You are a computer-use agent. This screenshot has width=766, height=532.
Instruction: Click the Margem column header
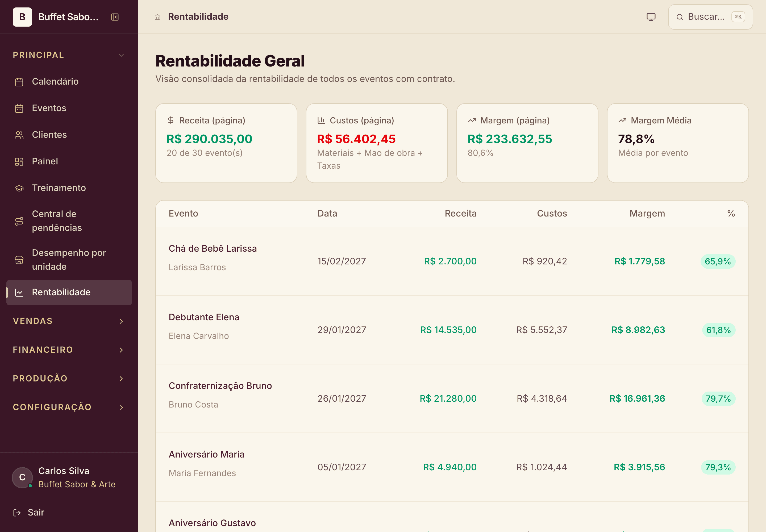click(647, 214)
